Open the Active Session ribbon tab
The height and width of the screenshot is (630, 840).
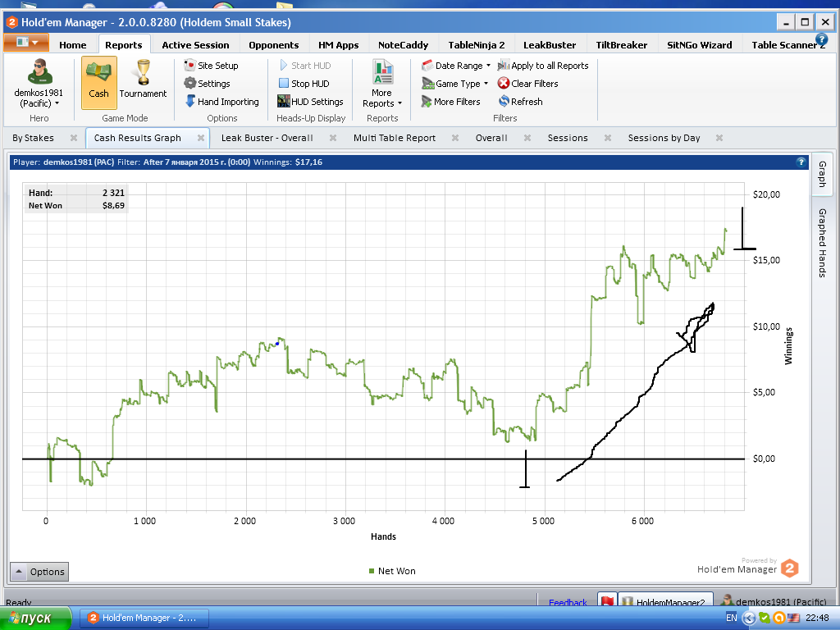tap(195, 45)
